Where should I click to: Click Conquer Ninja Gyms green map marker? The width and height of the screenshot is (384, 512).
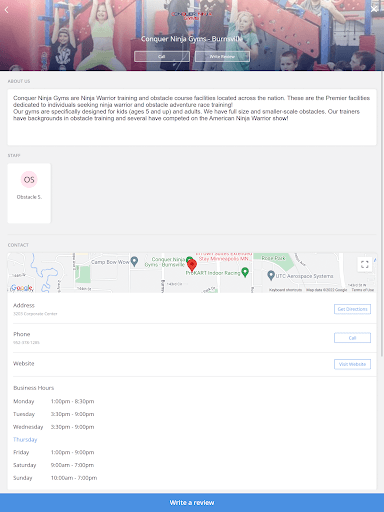(x=189, y=259)
